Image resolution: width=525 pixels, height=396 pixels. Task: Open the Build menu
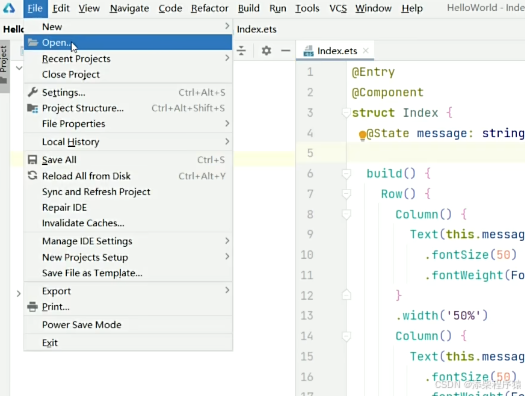click(249, 8)
